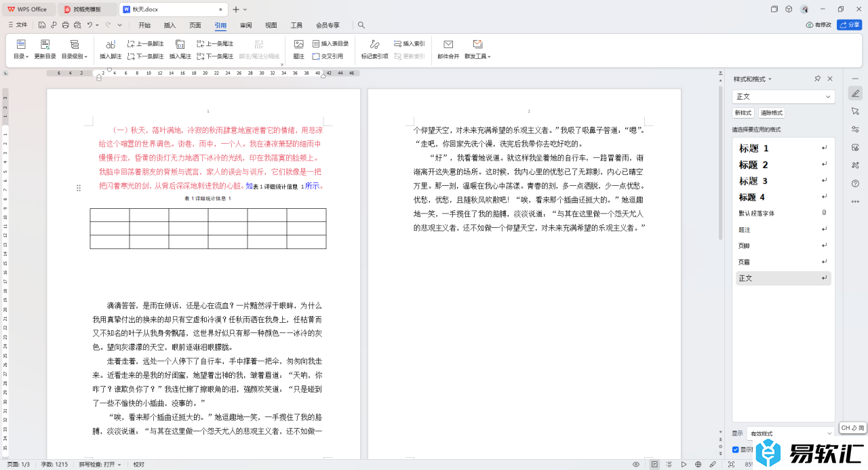The height and width of the screenshot is (470, 868).
Task: Open the View (视图) ribbon tab
Action: pos(271,25)
